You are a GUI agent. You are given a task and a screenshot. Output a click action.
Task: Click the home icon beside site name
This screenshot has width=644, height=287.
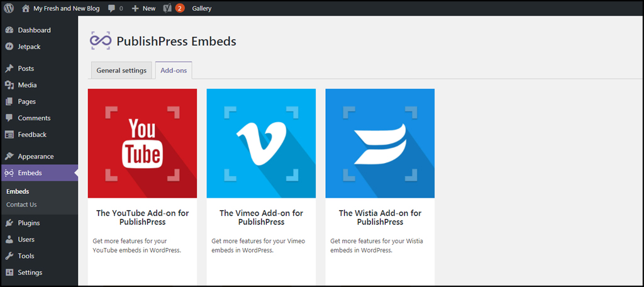pyautogui.click(x=26, y=8)
